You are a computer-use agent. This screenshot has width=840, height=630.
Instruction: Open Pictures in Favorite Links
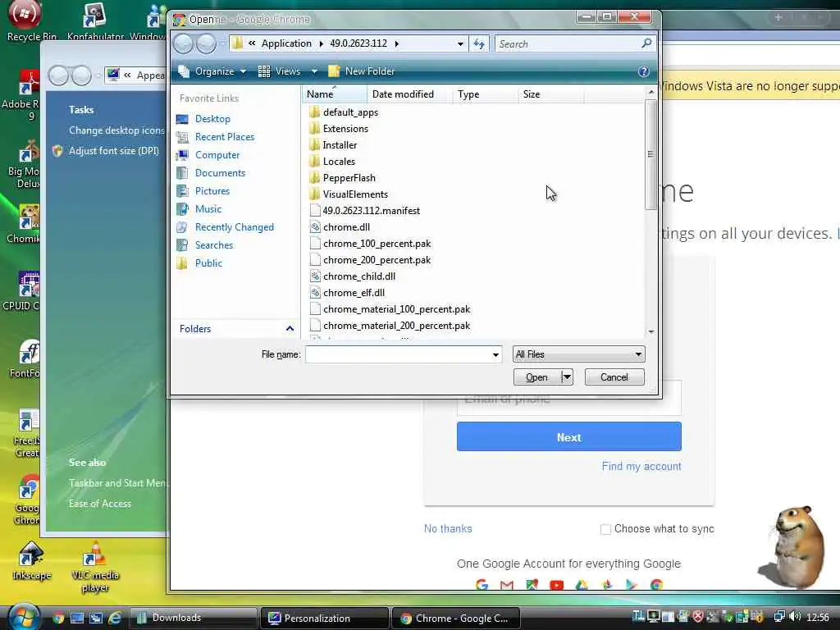point(212,190)
